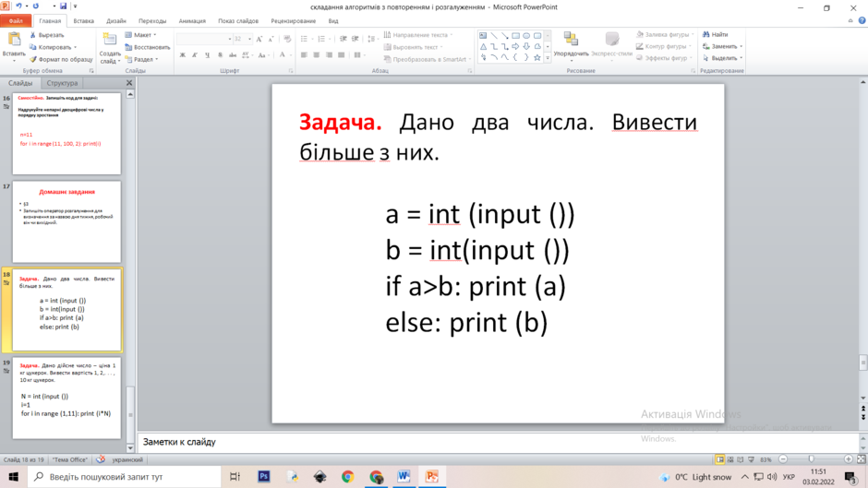The height and width of the screenshot is (488, 868).
Task: Click the Notes pane (Заметки к слайду)
Action: pyautogui.click(x=497, y=442)
